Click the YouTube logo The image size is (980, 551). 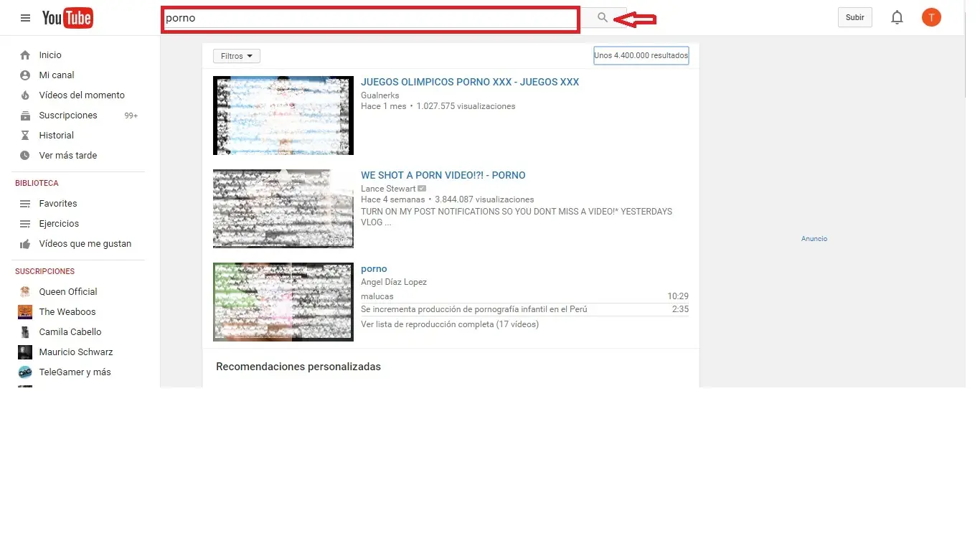[x=67, y=18]
